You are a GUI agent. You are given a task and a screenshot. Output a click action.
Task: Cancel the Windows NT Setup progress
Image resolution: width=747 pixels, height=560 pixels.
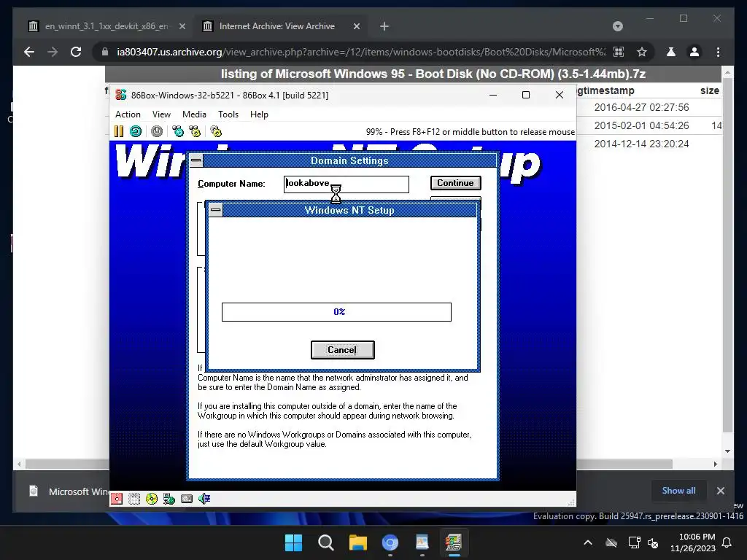(x=343, y=350)
